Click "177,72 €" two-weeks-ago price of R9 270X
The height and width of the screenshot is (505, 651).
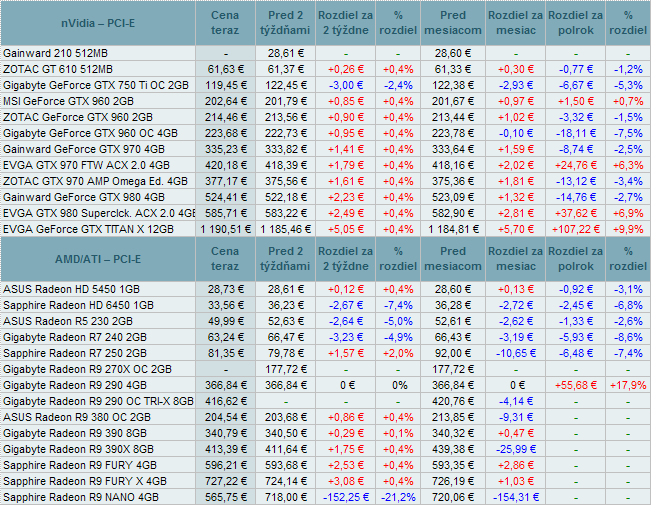click(285, 369)
